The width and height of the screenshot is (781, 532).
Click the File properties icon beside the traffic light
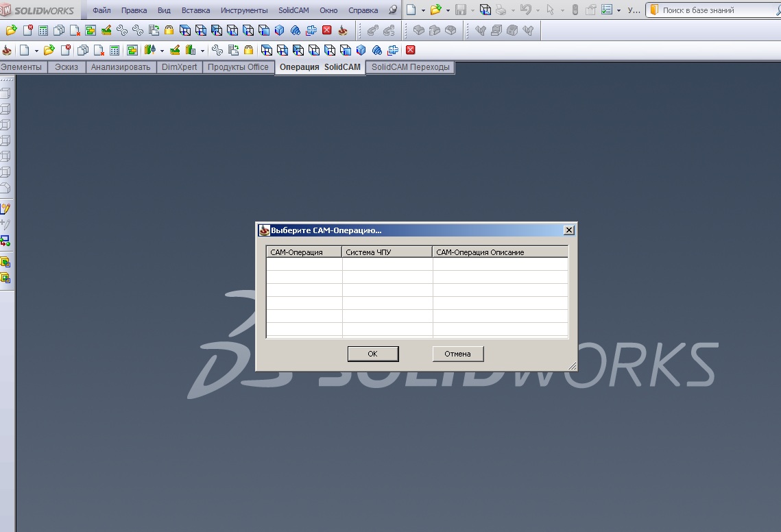591,10
